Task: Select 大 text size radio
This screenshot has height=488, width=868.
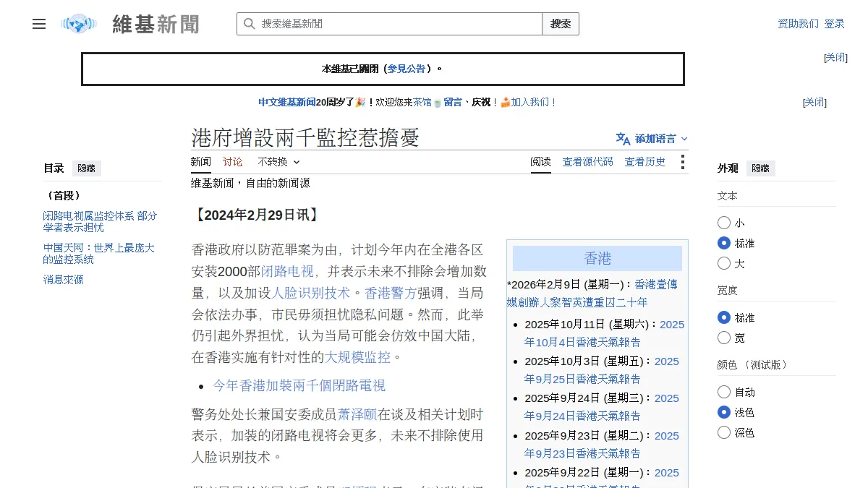Action: click(x=724, y=263)
